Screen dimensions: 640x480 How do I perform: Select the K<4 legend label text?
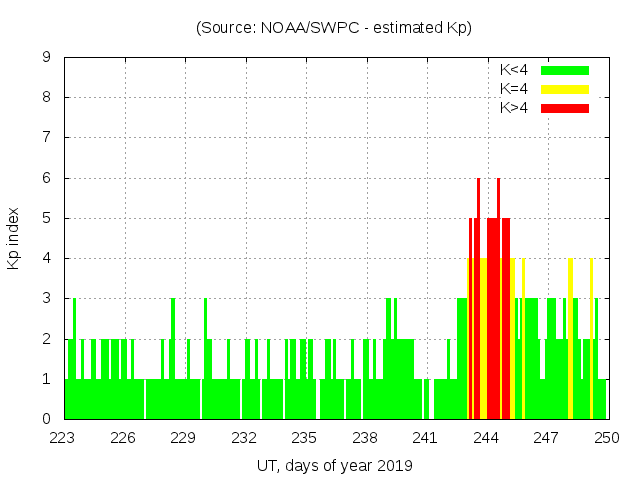click(x=514, y=70)
